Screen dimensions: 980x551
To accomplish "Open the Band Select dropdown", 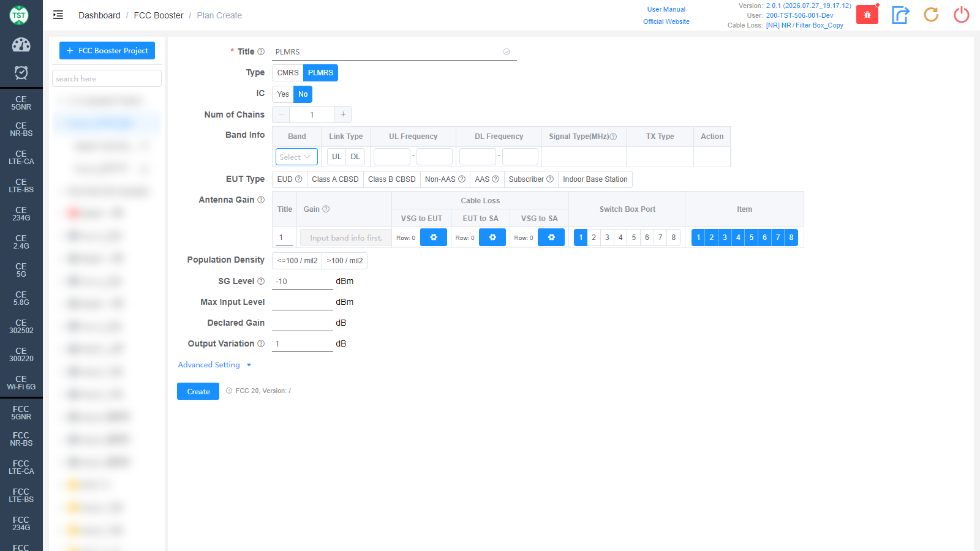I will 296,157.
